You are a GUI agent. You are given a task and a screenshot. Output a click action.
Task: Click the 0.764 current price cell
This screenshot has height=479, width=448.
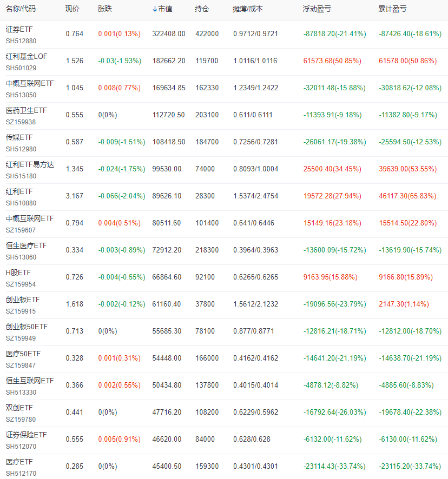(x=74, y=34)
